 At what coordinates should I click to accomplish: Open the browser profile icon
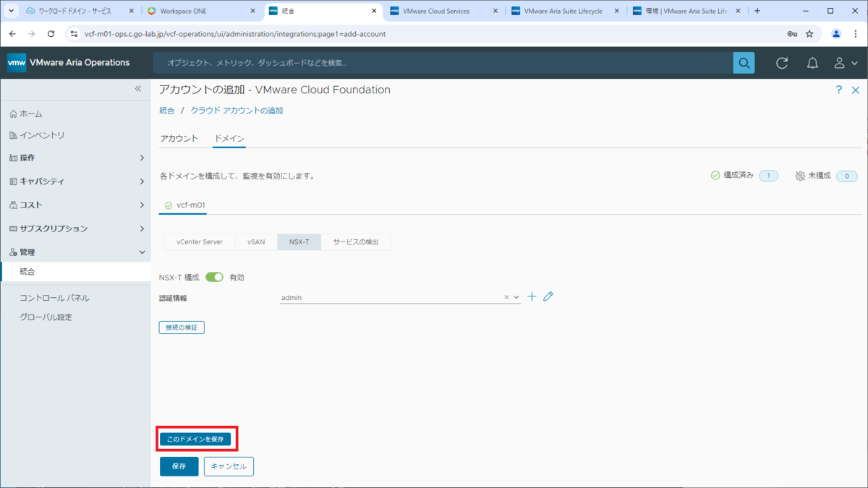tap(836, 34)
